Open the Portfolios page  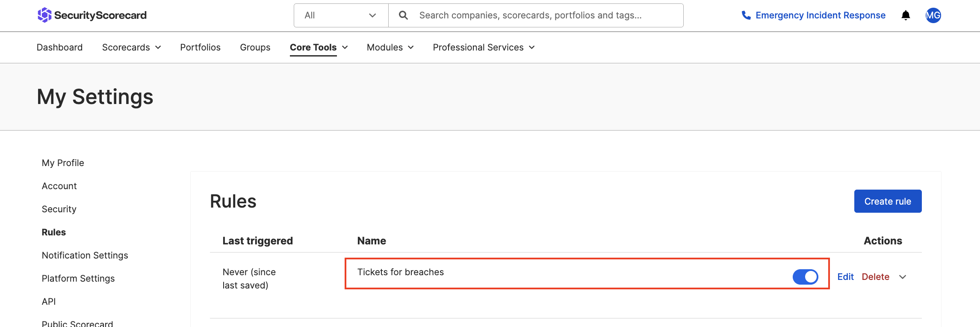[200, 48]
